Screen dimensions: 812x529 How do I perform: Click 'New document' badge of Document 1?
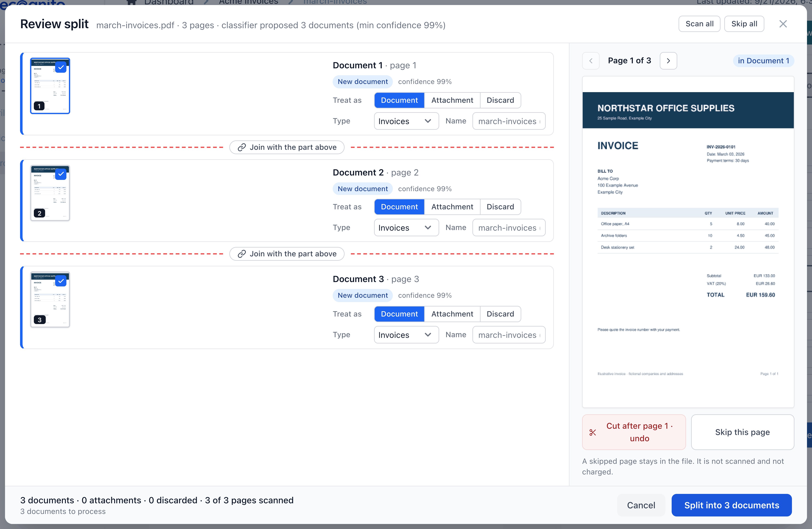coord(363,81)
